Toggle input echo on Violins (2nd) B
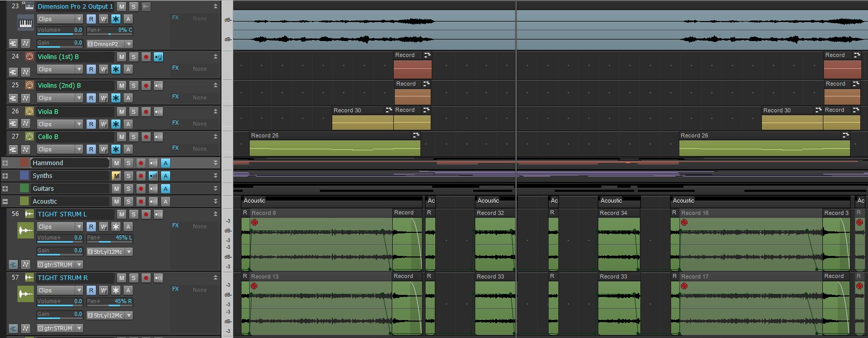The image size is (868, 338). [158, 86]
